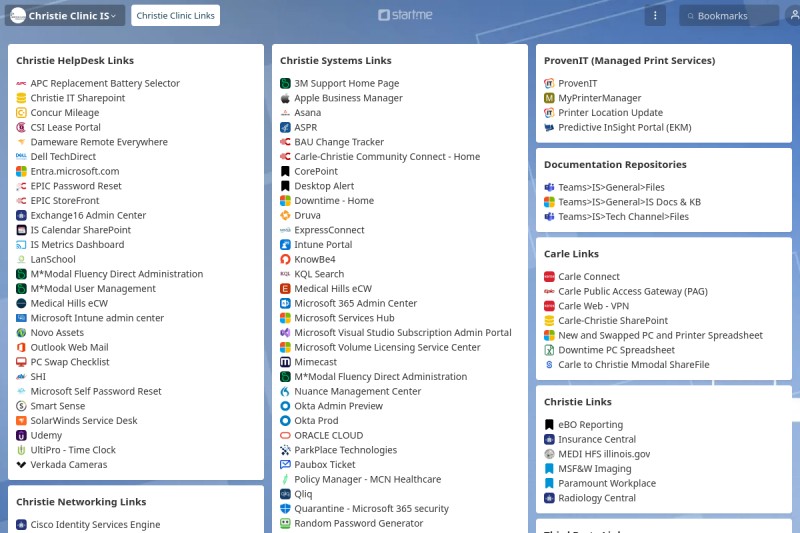The width and height of the screenshot is (800, 533).
Task: Focus the Bookmarks search field
Action: pos(729,15)
